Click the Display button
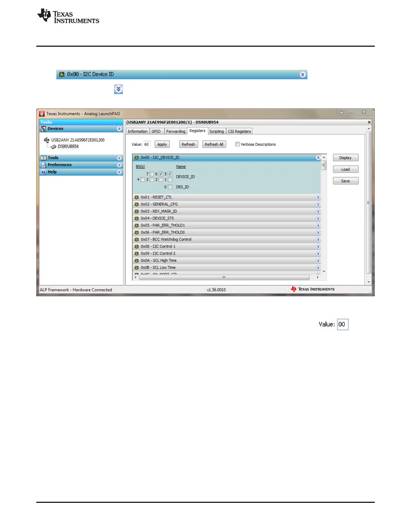 [x=346, y=158]
